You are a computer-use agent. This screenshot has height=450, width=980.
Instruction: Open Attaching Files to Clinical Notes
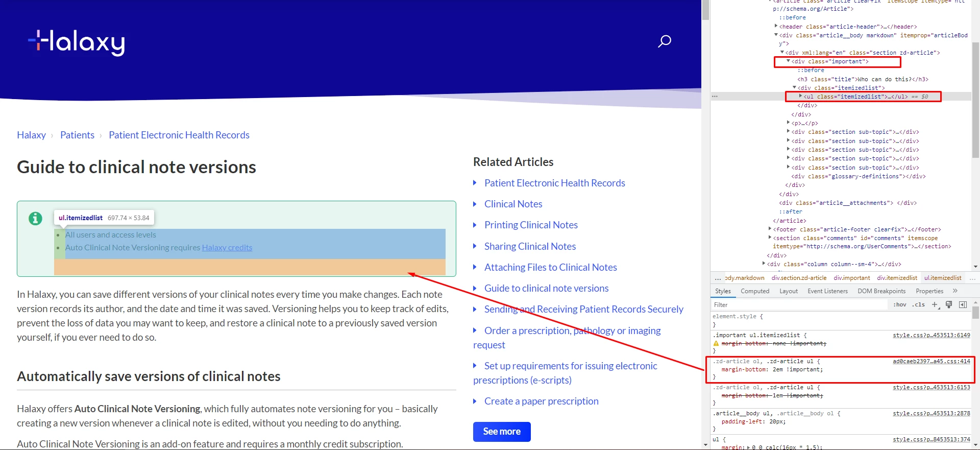click(x=551, y=267)
